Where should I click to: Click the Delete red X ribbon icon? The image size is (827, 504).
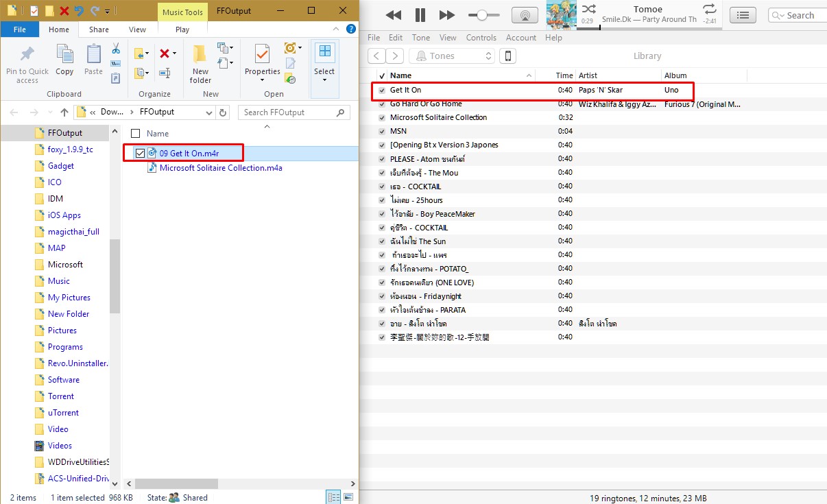tap(165, 53)
